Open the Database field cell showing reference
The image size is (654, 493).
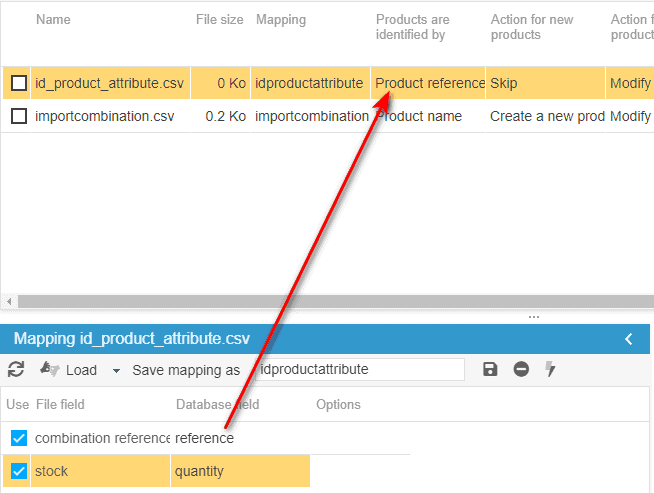[240, 438]
